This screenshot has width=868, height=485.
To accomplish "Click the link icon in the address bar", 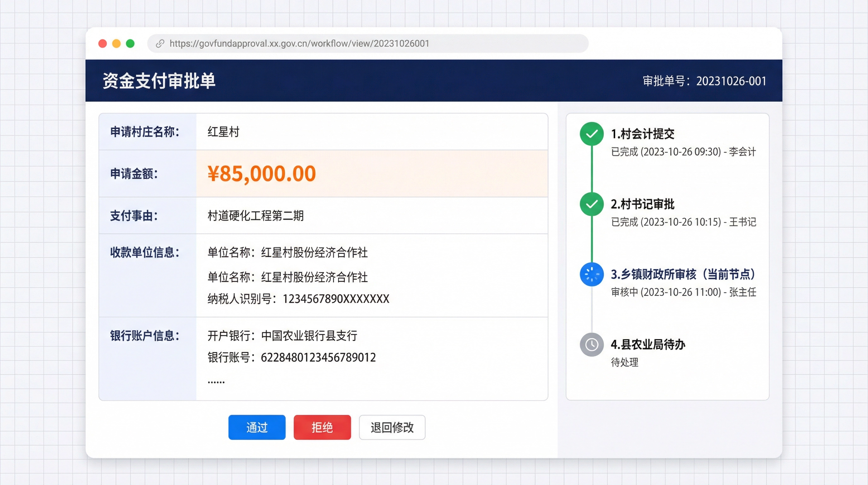I will coord(160,43).
